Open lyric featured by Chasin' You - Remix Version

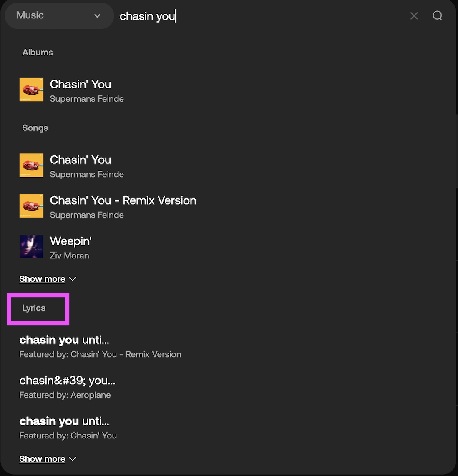point(100,346)
